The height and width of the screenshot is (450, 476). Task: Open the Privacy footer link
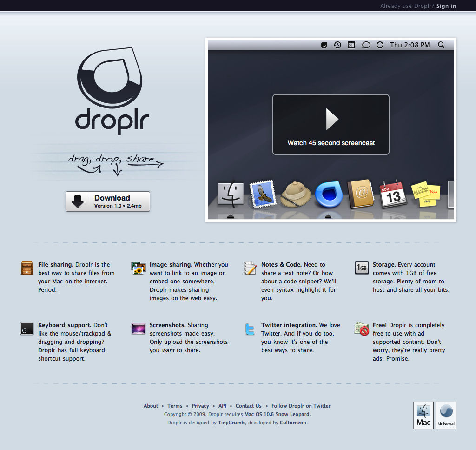click(x=200, y=406)
